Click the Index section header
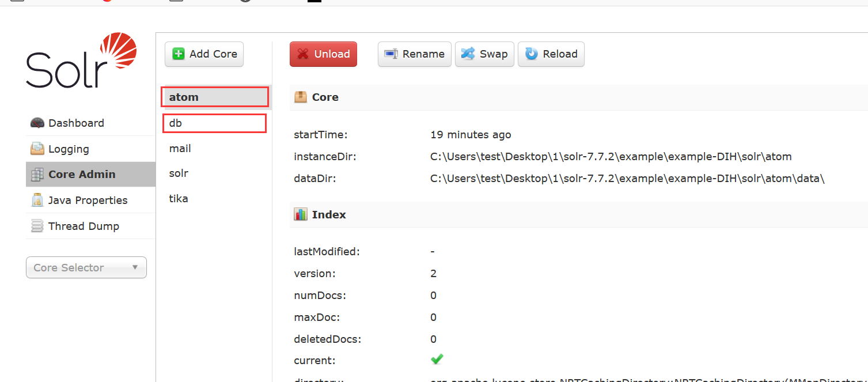The width and height of the screenshot is (868, 382). pyautogui.click(x=579, y=214)
